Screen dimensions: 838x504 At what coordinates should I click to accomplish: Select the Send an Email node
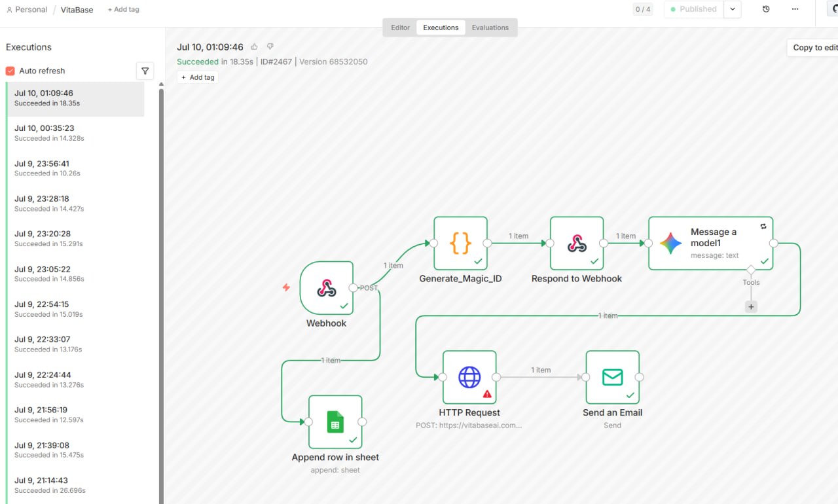pos(613,377)
